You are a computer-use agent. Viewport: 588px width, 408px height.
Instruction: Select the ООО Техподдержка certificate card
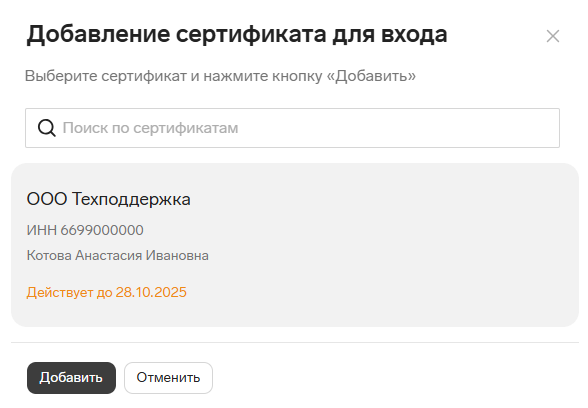[x=295, y=245]
